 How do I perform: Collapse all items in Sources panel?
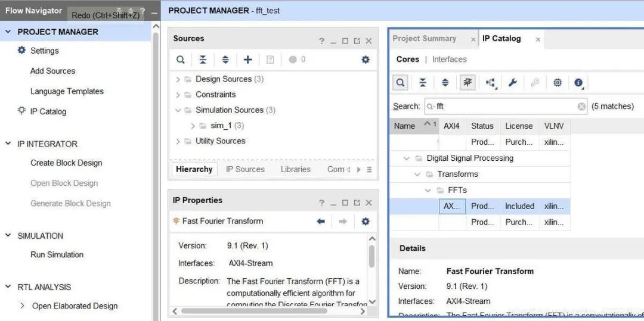(x=203, y=60)
